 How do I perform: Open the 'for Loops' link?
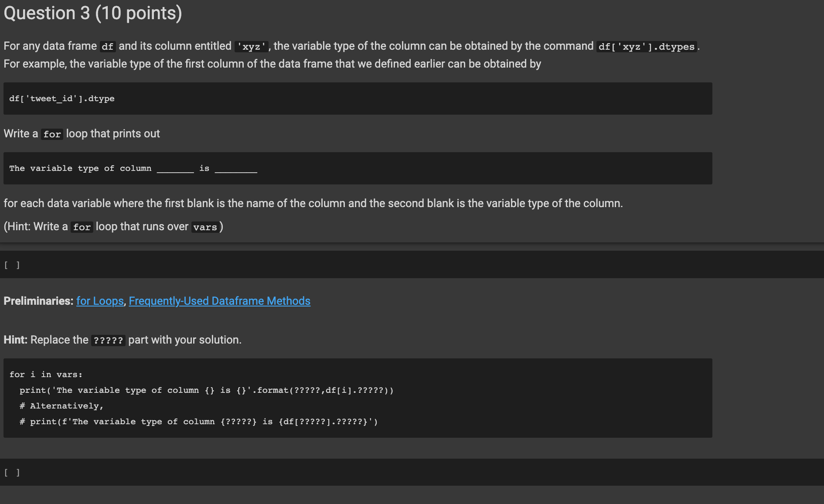click(x=99, y=301)
